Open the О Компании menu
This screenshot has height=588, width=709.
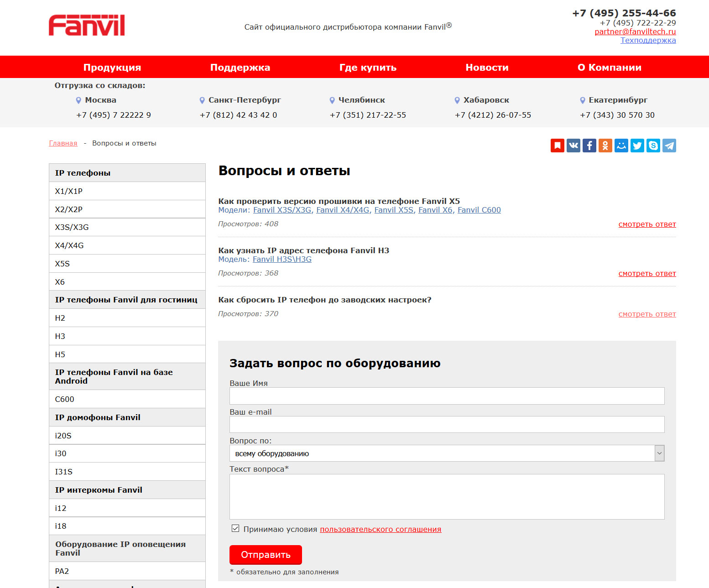coord(610,68)
